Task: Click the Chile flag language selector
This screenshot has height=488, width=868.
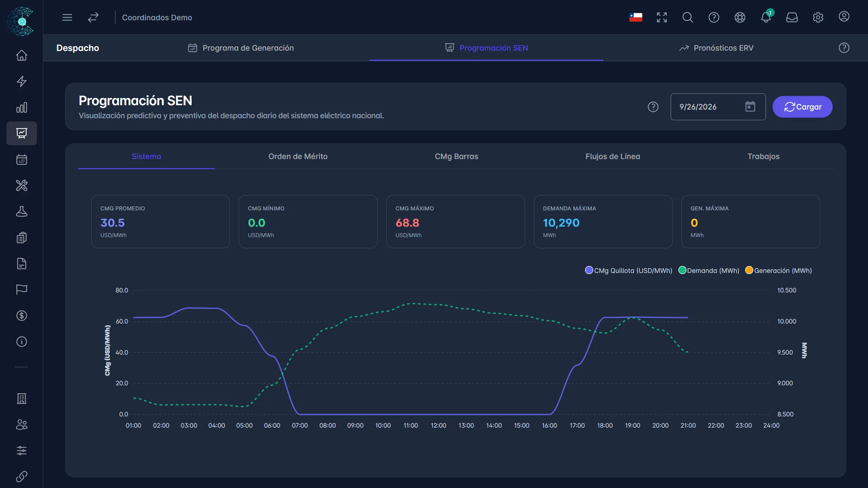Action: 636,17
